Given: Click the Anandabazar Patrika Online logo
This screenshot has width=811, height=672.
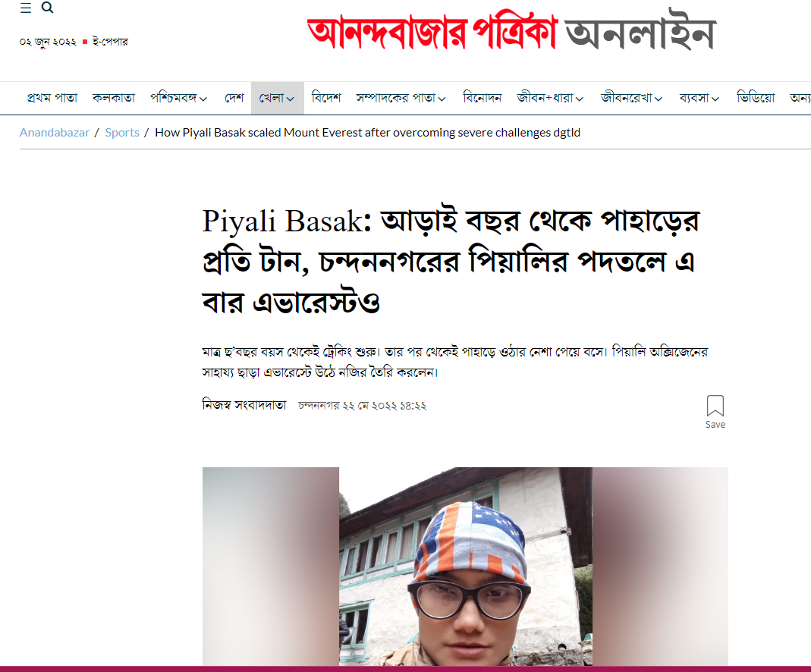Looking at the screenshot, I should coord(511,32).
